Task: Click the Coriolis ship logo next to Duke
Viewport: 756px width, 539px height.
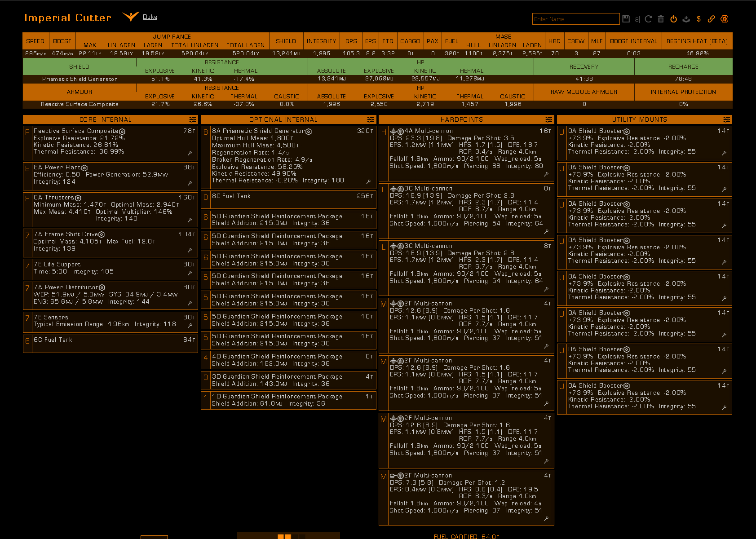Action: tap(130, 17)
